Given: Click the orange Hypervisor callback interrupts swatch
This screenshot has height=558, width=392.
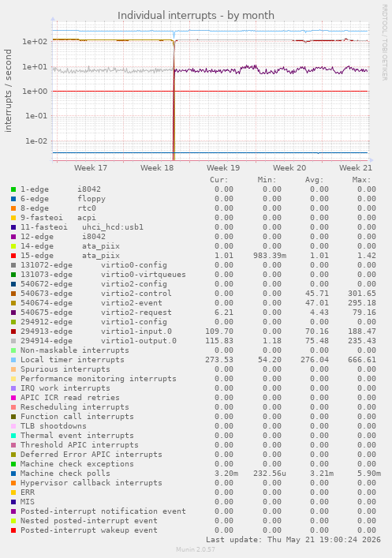Looking at the screenshot, I should pos(13,483).
